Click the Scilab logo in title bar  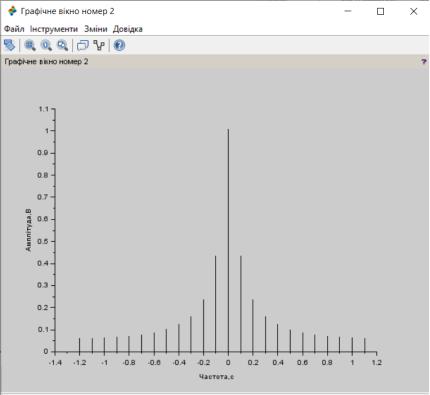click(x=12, y=11)
